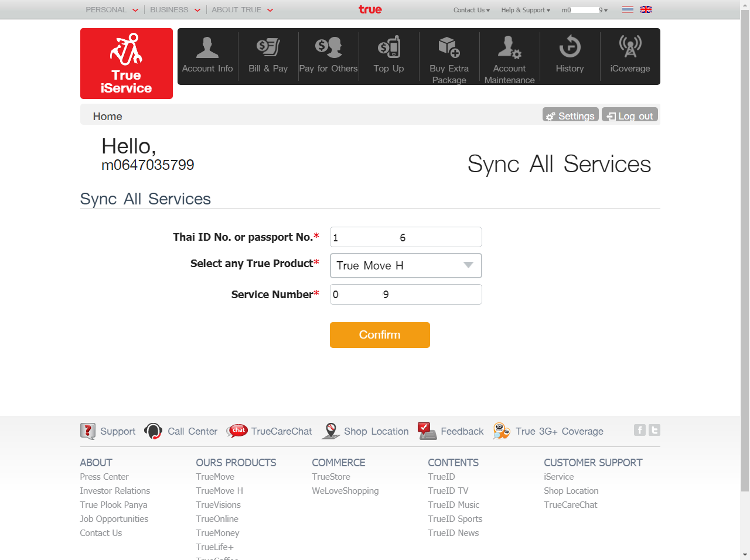Open Pay for Others icon
The height and width of the screenshot is (560, 750).
point(328,47)
